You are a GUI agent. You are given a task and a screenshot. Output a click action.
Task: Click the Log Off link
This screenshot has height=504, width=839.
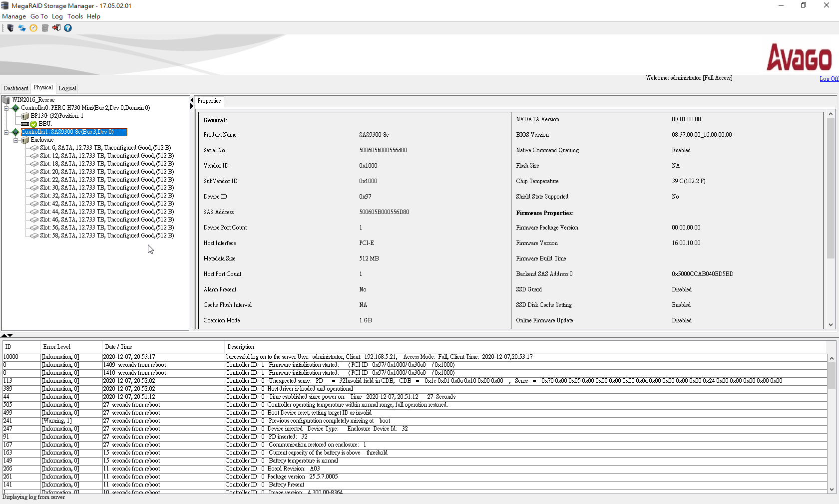(x=829, y=79)
